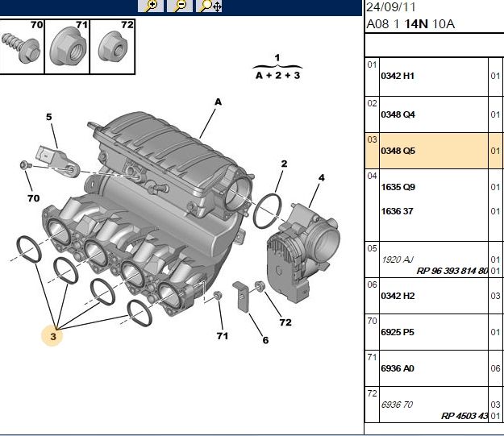
Task: Click row index 05 in parts table
Action: (372, 248)
